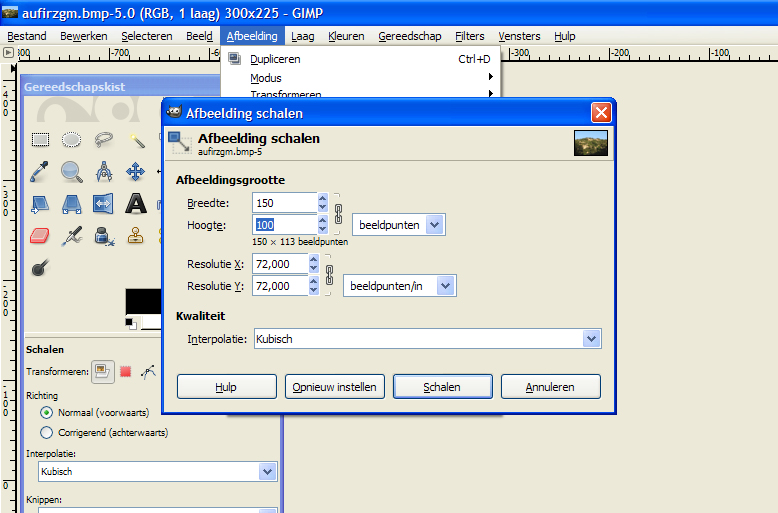Open the Filters menu
The image size is (778, 513).
[470, 36]
